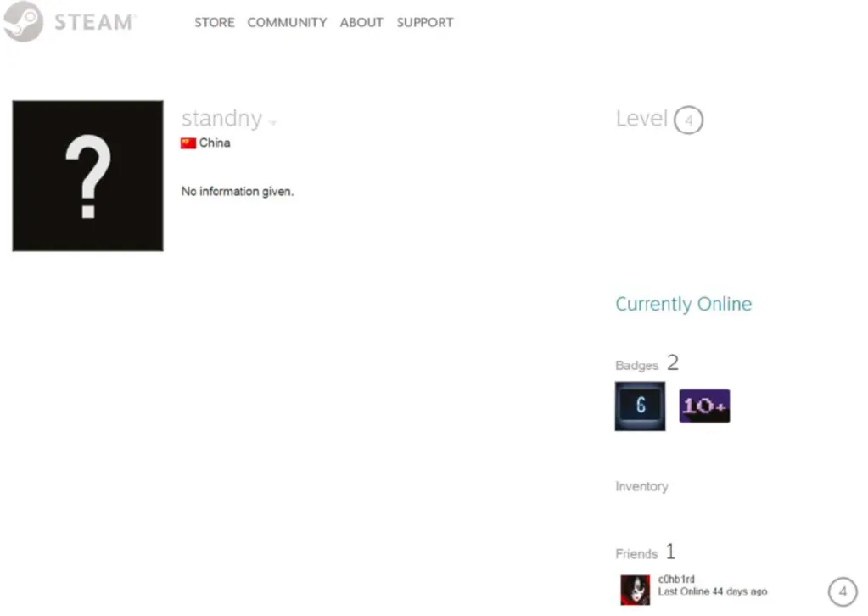This screenshot has height=616, width=868.
Task: Click the question mark profile avatar
Action: click(x=88, y=176)
